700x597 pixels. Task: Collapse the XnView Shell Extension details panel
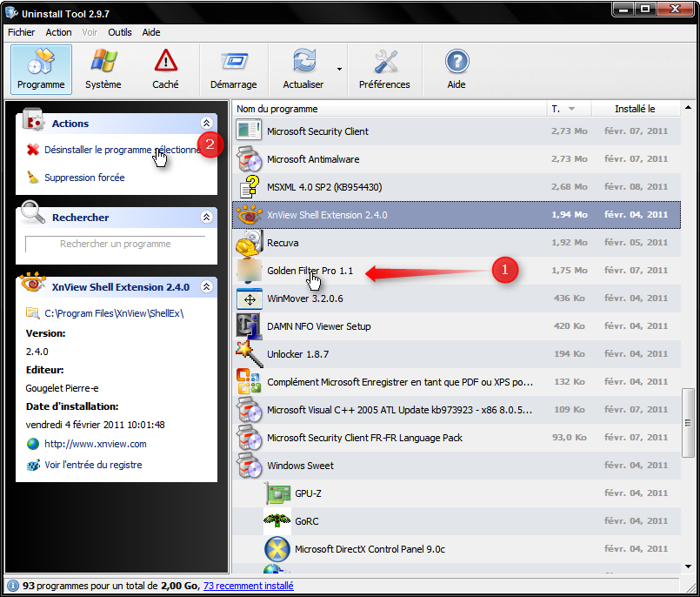[206, 286]
